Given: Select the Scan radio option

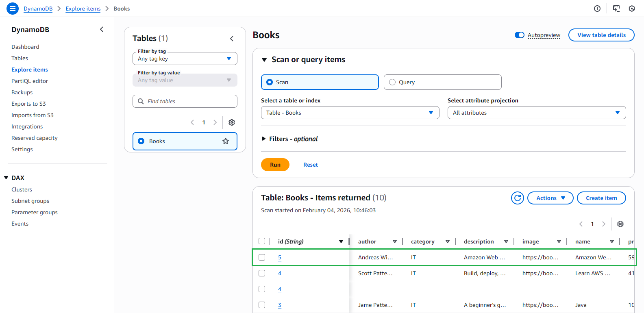Looking at the screenshot, I should (x=270, y=82).
